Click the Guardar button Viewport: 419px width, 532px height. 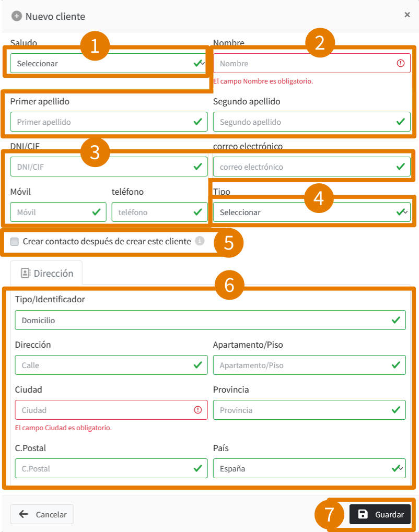380,514
